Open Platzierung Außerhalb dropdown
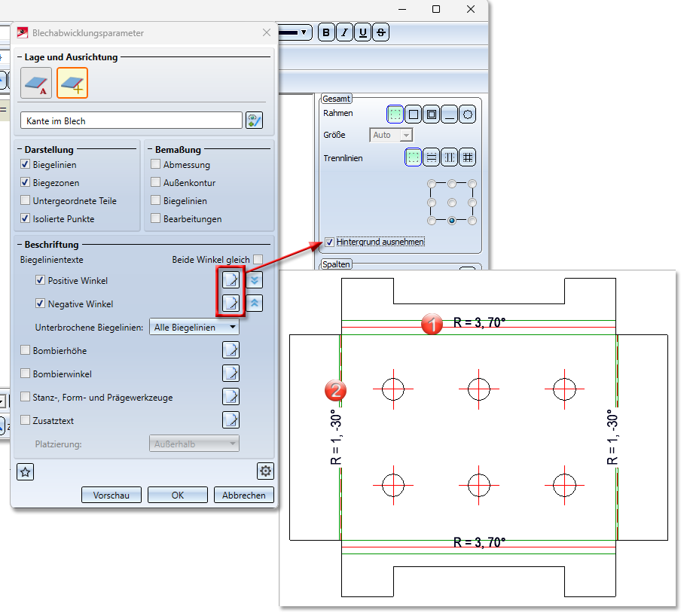The width and height of the screenshot is (687, 616). click(x=194, y=444)
